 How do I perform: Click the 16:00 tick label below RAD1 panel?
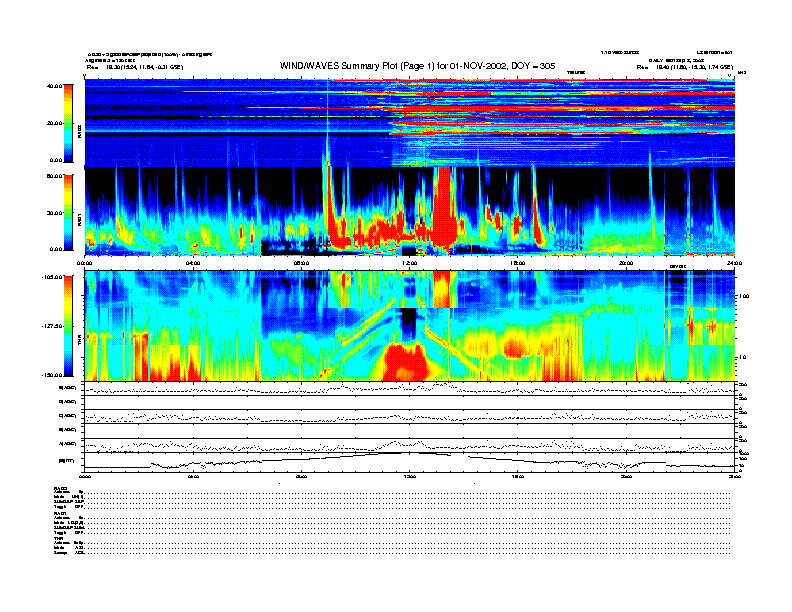[x=518, y=263]
